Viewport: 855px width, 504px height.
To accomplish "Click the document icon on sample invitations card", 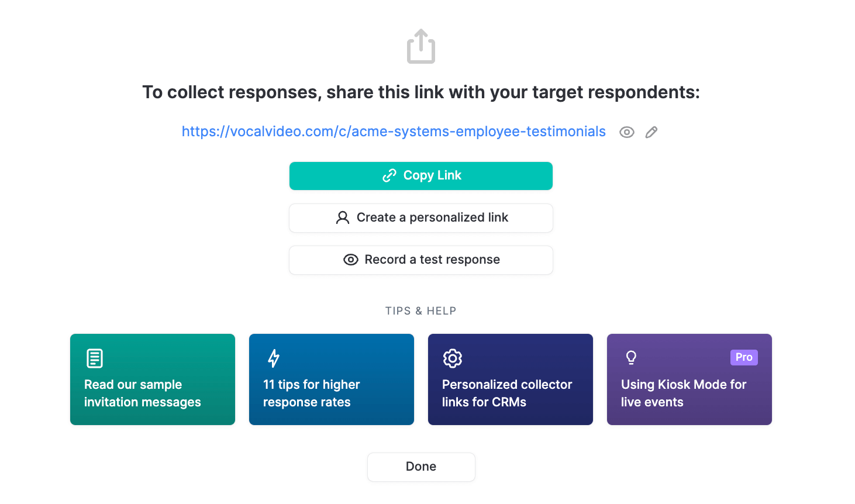I will pos(94,357).
